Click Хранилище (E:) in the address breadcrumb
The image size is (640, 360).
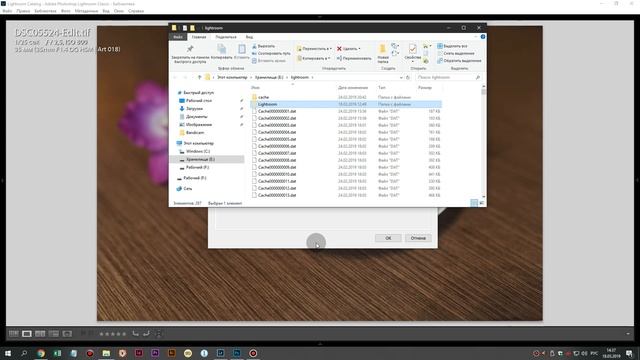pos(269,77)
